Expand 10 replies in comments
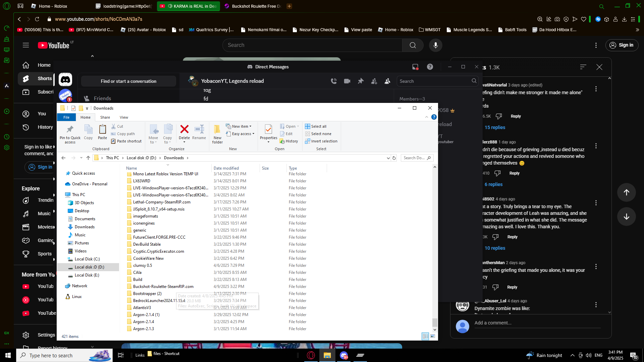Image resolution: width=644 pixels, height=362 pixels. coord(495,248)
